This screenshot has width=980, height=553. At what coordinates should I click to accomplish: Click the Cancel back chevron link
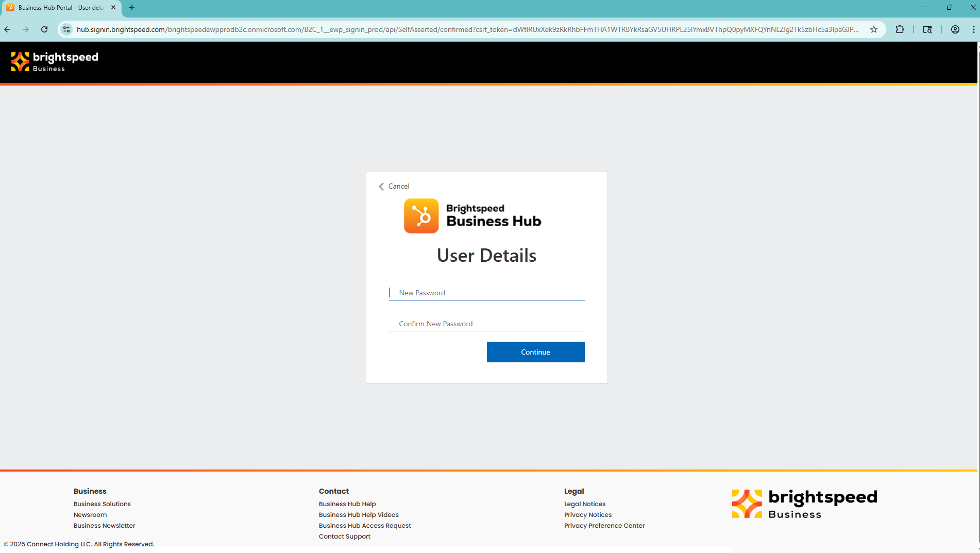tap(394, 186)
